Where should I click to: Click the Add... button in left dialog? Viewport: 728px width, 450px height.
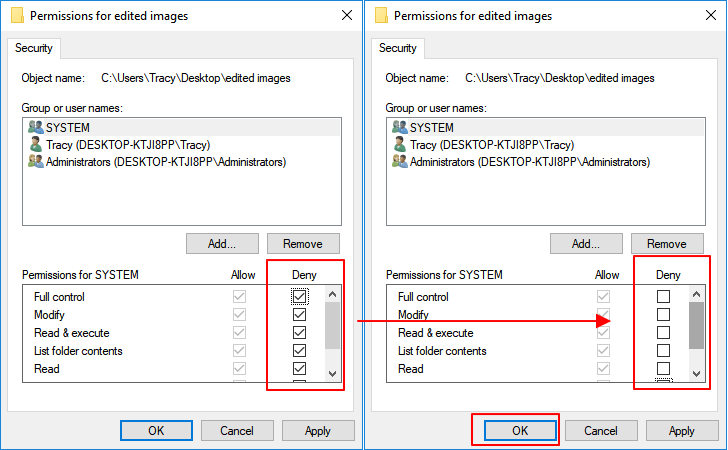(222, 243)
